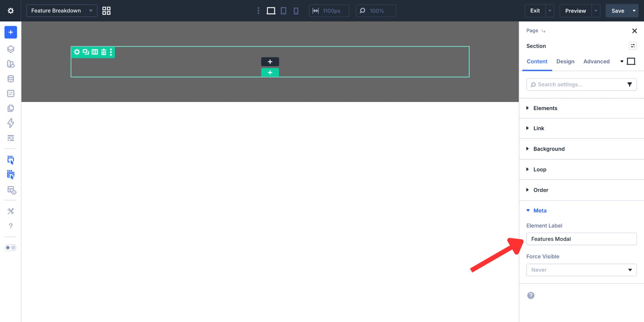Click the green add row plus button
The height and width of the screenshot is (322, 644).
[x=270, y=72]
